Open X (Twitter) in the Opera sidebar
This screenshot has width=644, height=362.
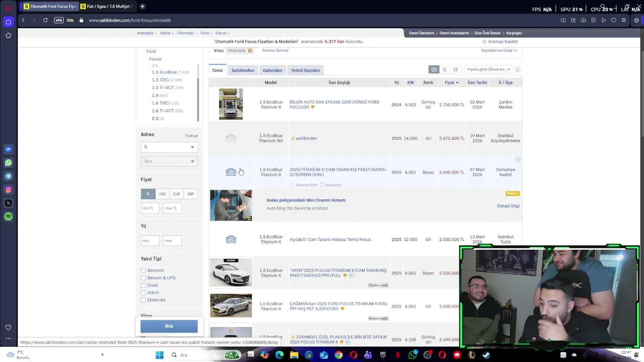(x=8, y=203)
